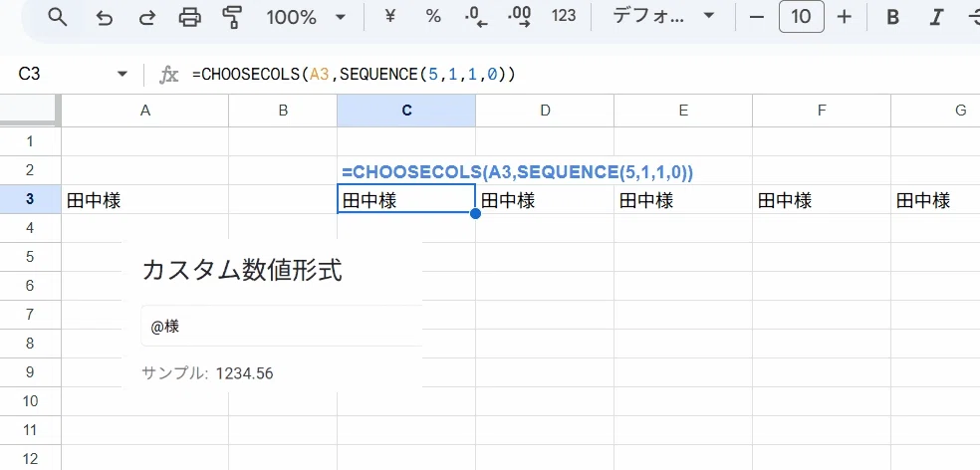Undo the last action
The image size is (980, 470).
pos(104,17)
